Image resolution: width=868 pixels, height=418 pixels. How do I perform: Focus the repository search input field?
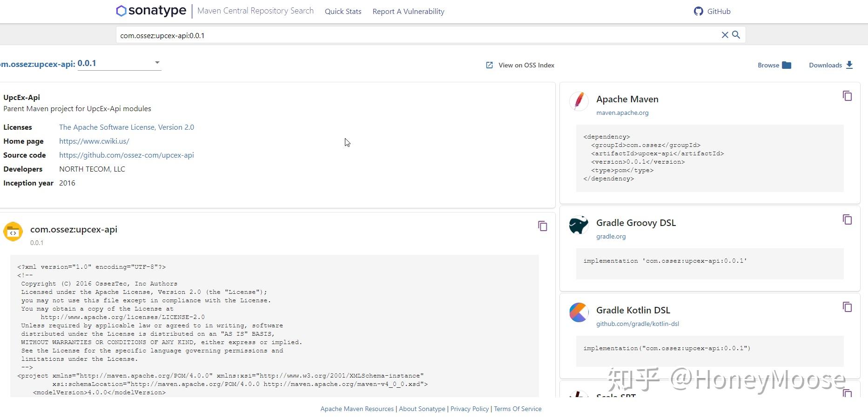414,35
